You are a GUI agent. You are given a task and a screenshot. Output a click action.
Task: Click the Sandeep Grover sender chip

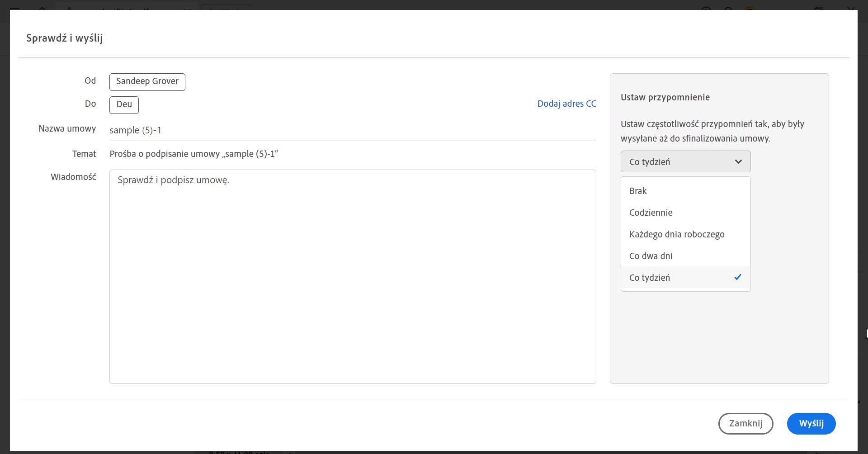point(147,81)
